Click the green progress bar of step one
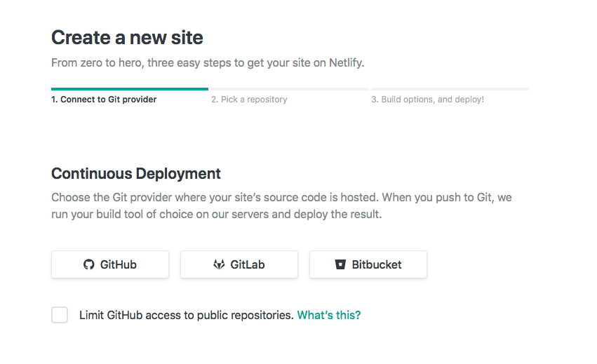This screenshot has height=364, width=597. [x=130, y=89]
